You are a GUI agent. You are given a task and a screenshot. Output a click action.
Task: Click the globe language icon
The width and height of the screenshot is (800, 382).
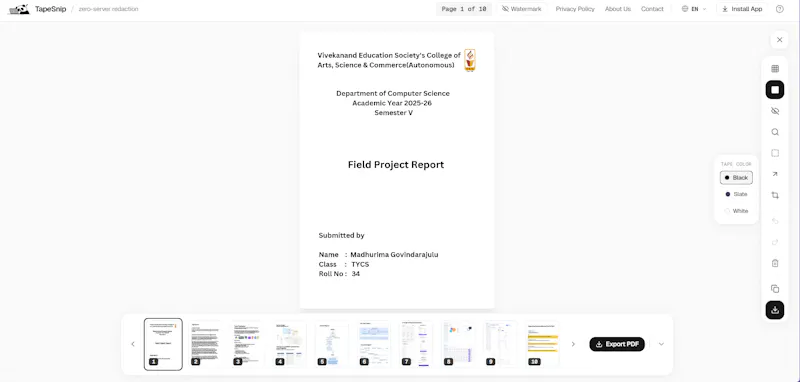coord(685,9)
